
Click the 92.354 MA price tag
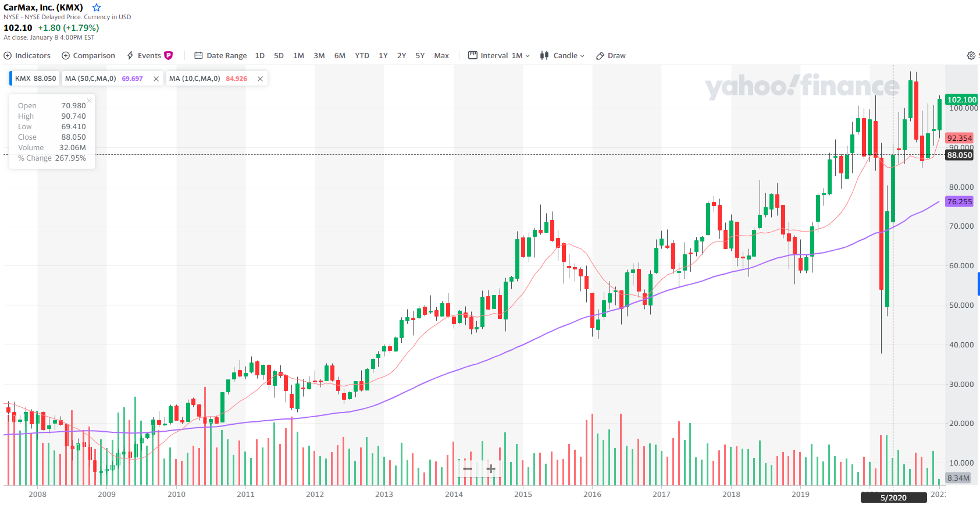point(959,138)
